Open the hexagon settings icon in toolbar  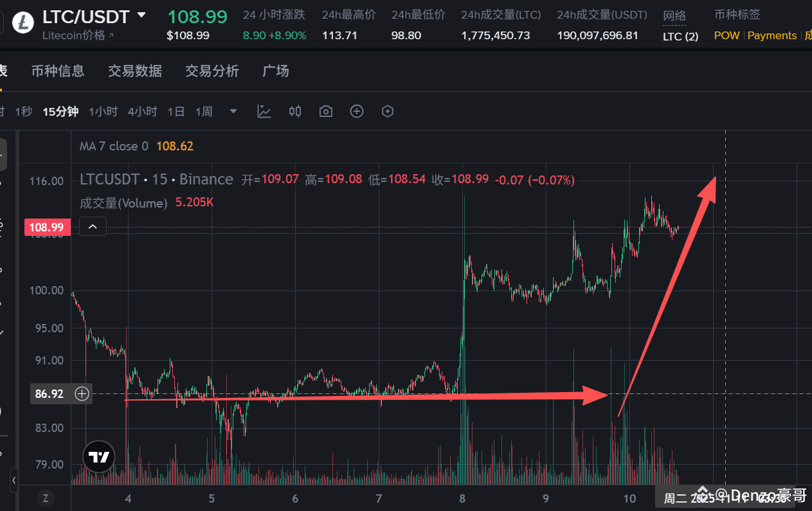[x=388, y=111]
